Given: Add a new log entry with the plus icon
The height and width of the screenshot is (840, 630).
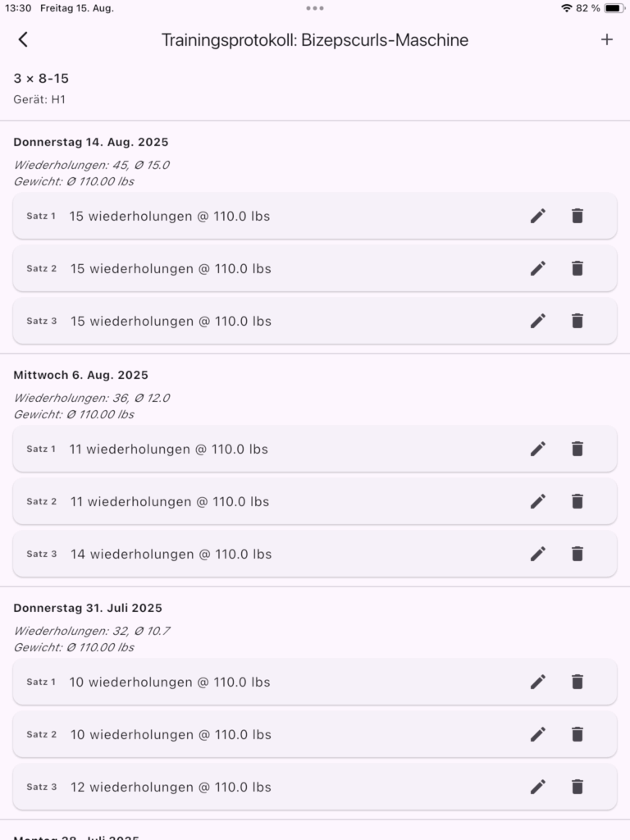Looking at the screenshot, I should click(x=607, y=39).
